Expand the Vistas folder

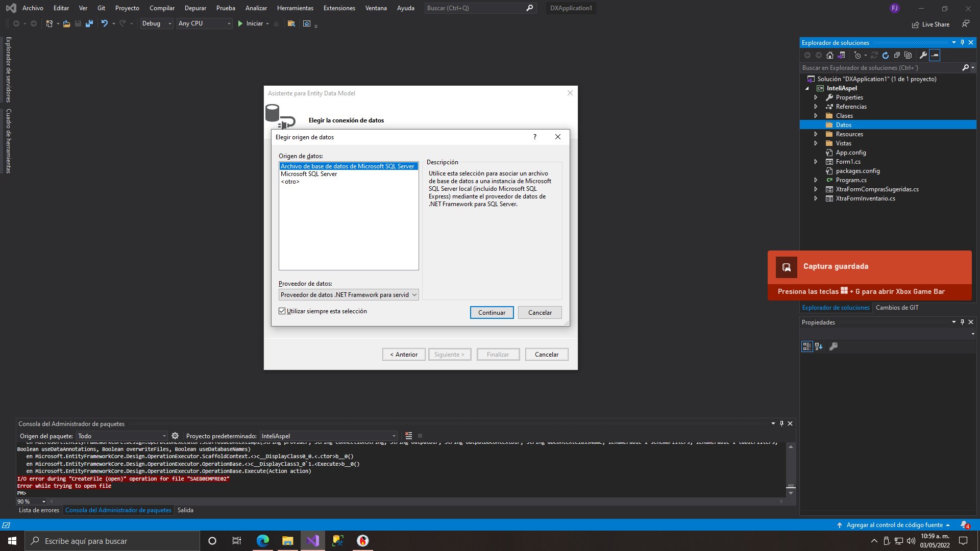pos(816,143)
